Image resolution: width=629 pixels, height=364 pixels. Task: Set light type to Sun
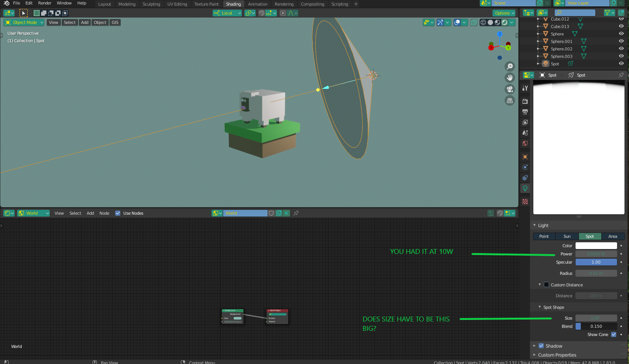567,236
